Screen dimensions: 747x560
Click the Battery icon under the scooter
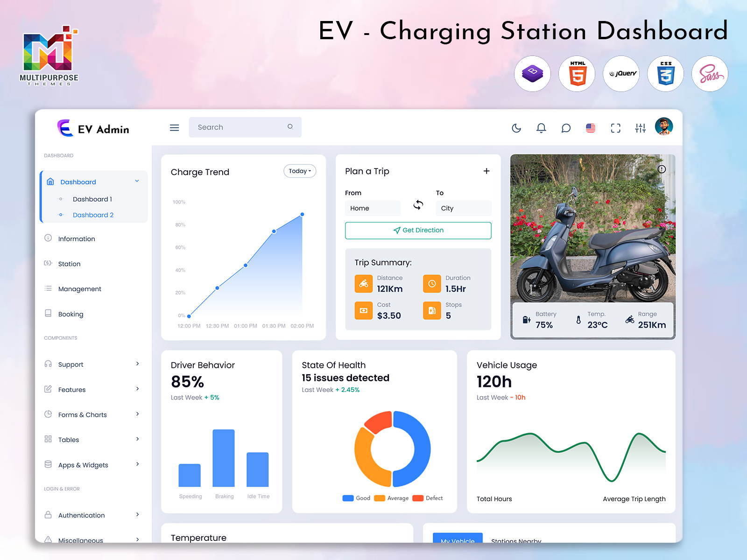click(526, 320)
